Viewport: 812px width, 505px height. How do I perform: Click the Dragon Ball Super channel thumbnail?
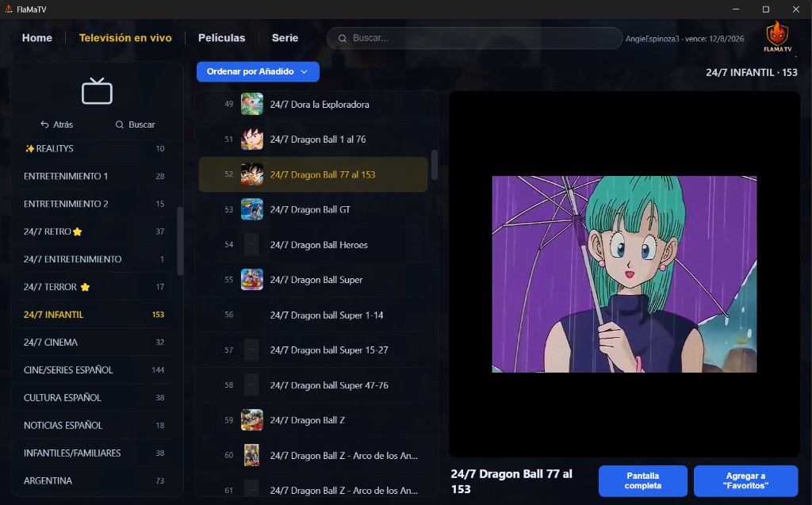tap(251, 280)
